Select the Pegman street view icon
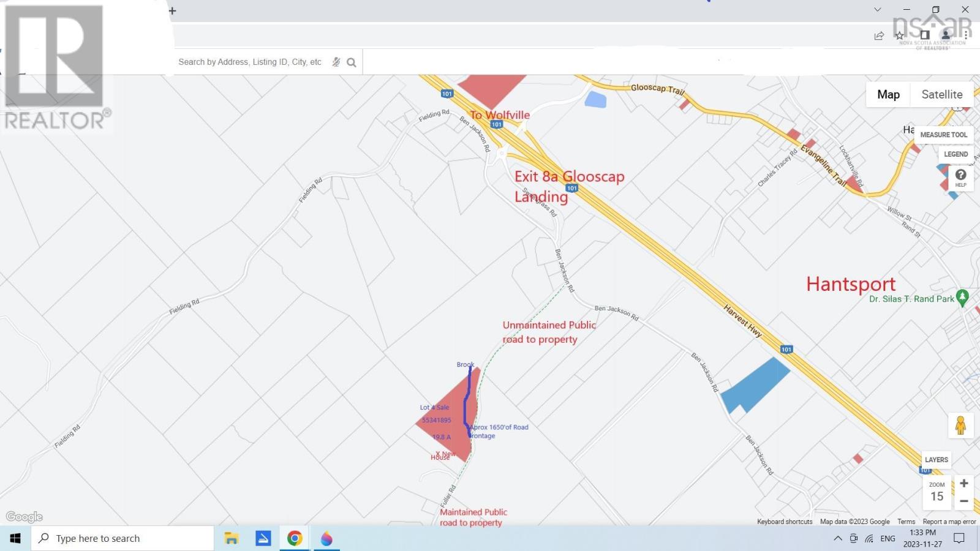 pos(961,425)
